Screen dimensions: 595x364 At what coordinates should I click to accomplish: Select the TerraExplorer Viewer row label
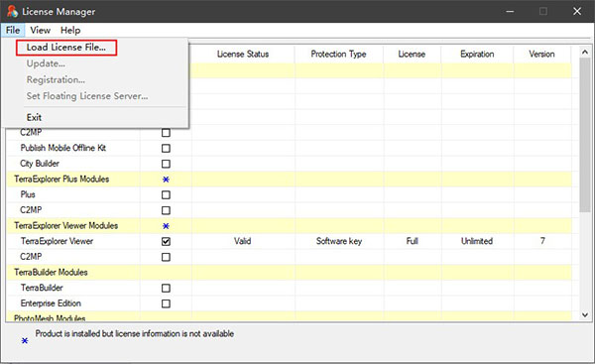[57, 241]
